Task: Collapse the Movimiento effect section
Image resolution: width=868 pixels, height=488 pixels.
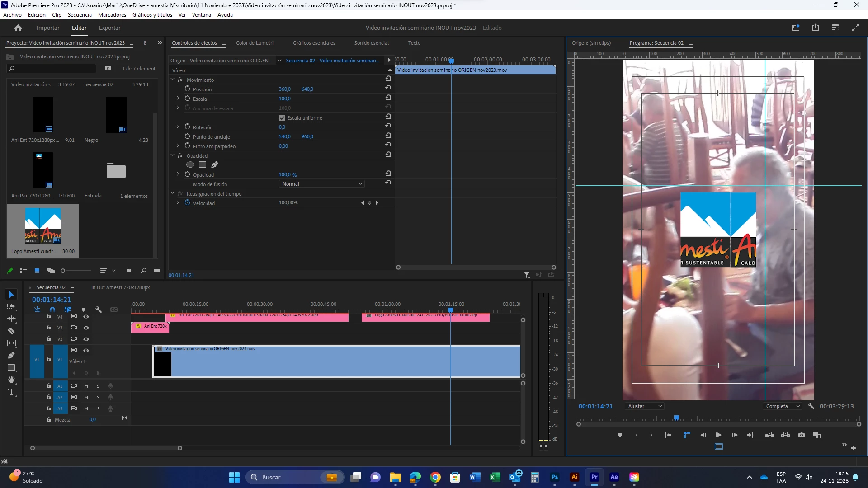Action: [173, 80]
